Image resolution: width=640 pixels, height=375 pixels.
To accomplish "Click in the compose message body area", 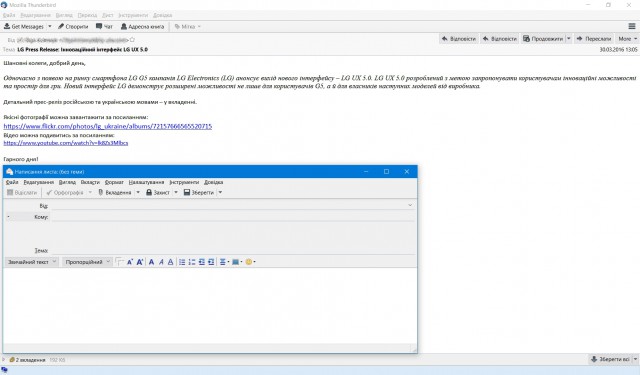I will (210, 305).
